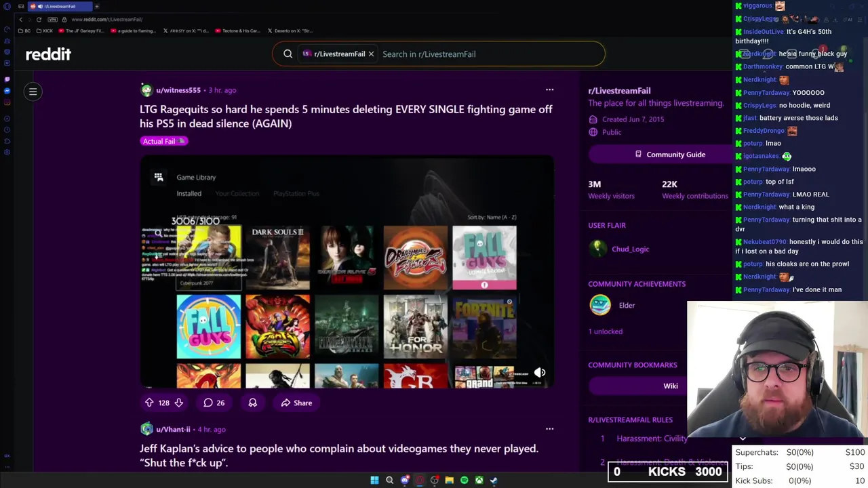This screenshot has height=488, width=868.
Task: Open the KICK bookmarks folder
Action: (x=44, y=30)
